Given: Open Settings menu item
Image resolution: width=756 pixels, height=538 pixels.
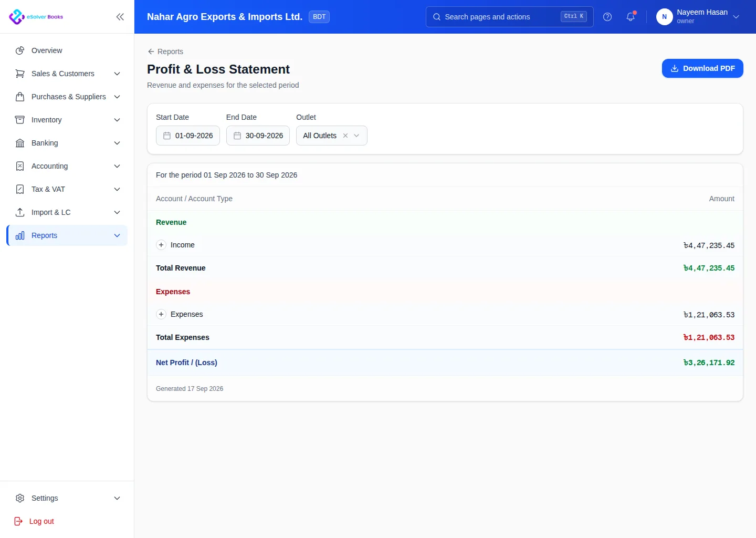Looking at the screenshot, I should [x=67, y=498].
